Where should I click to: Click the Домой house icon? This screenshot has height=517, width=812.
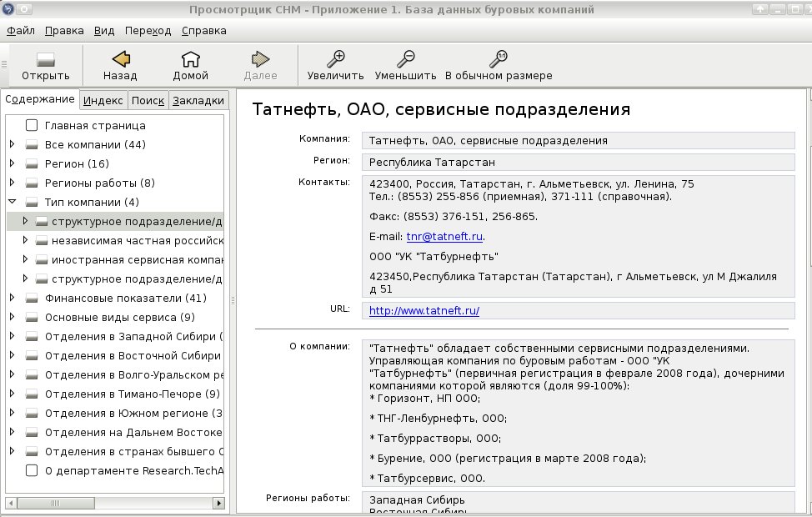tap(191, 59)
